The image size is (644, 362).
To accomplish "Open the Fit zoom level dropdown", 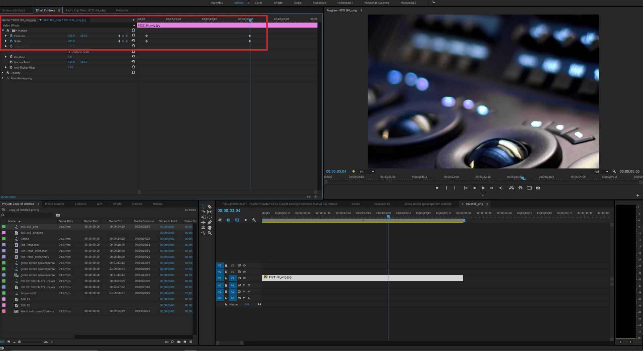I will coord(367,172).
